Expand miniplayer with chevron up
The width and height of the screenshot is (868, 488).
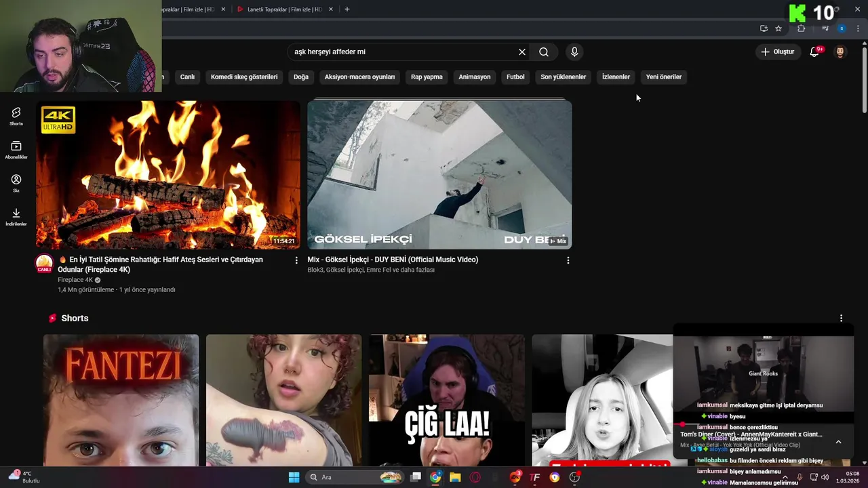coord(838,442)
